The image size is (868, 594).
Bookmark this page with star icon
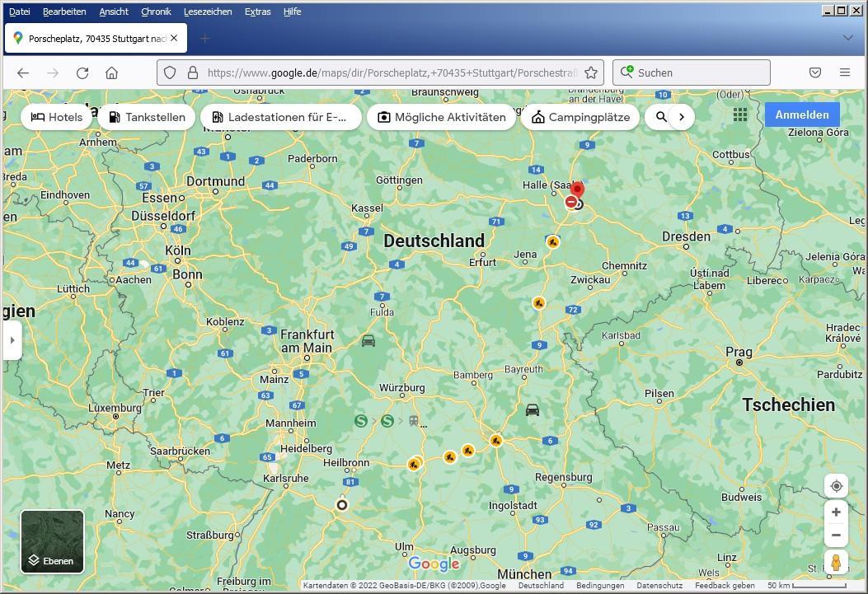tap(590, 72)
